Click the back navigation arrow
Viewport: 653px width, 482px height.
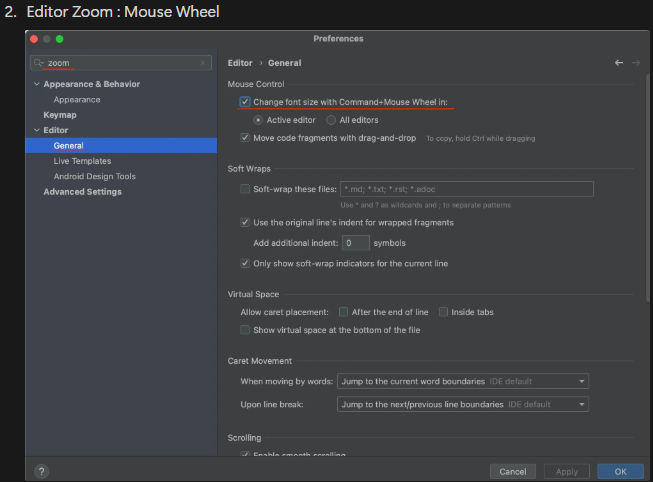[619, 63]
